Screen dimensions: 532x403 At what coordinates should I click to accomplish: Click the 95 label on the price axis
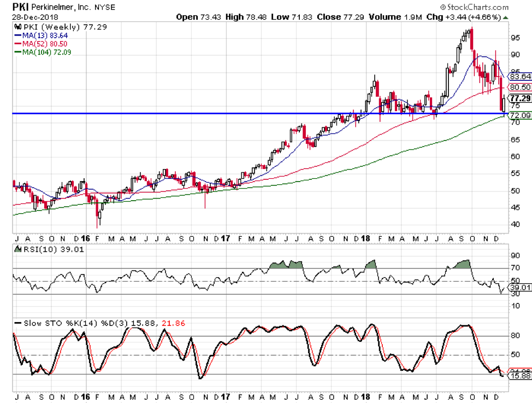516,38
